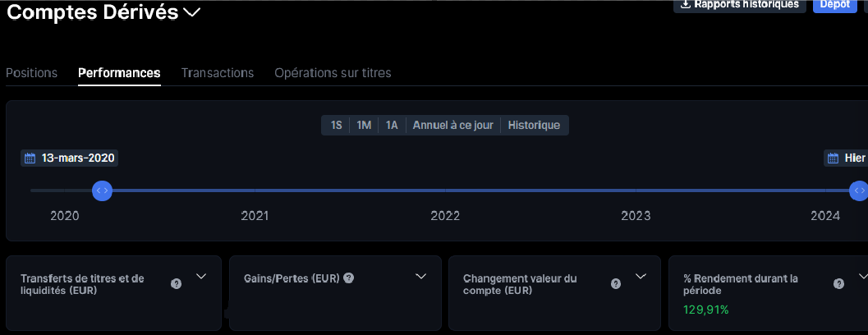
Task: Click help icon for Changement valeur du compte
Action: pyautogui.click(x=616, y=284)
